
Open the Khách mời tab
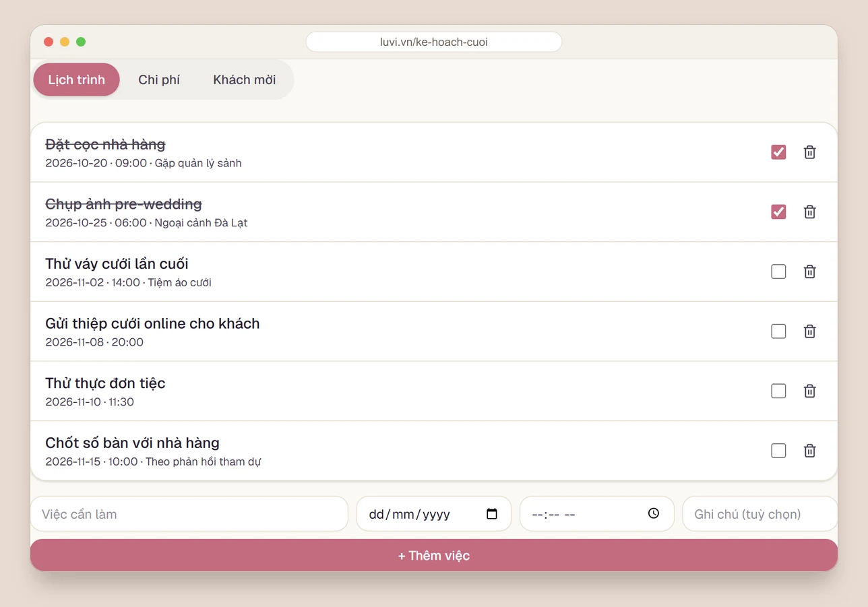pos(245,79)
